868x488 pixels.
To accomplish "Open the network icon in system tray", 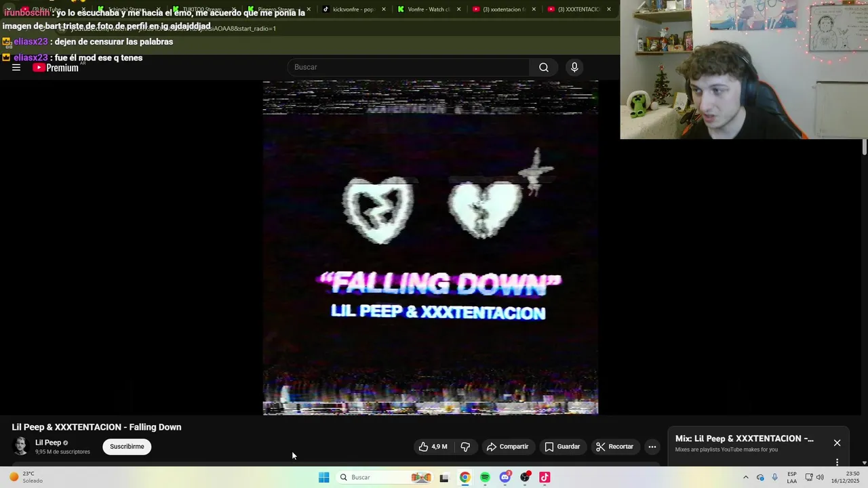I will point(809,477).
